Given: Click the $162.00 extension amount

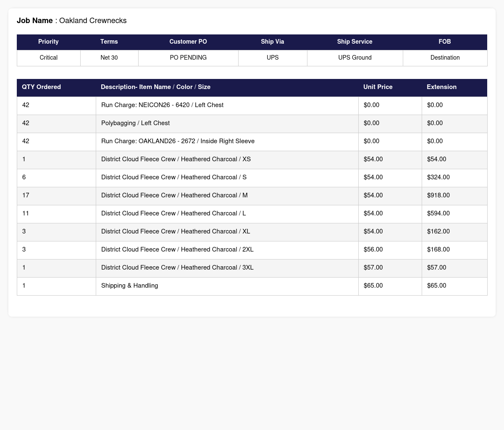Looking at the screenshot, I should pyautogui.click(x=438, y=231).
